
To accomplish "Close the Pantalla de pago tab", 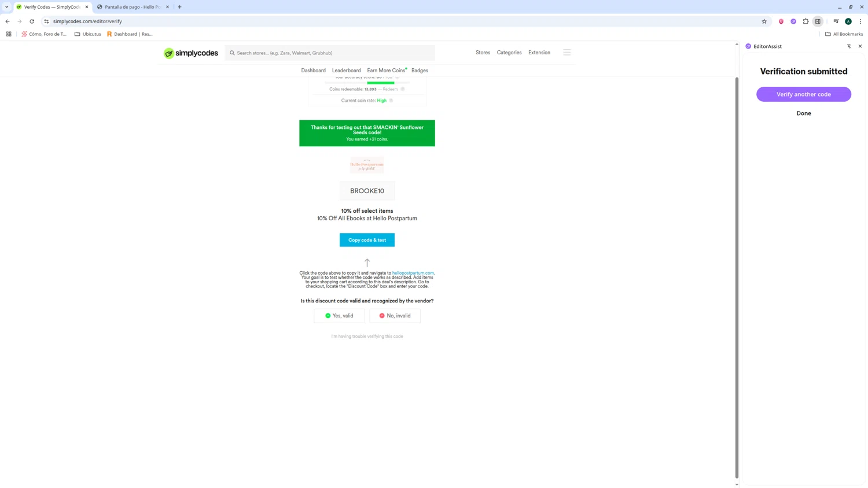I will [x=167, y=7].
